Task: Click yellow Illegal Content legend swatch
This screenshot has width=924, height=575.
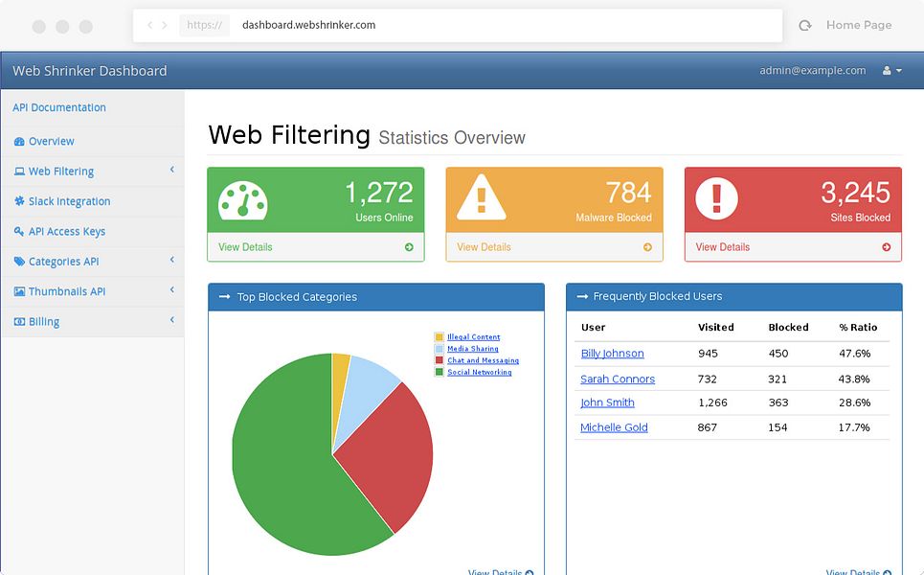Action: click(x=439, y=336)
